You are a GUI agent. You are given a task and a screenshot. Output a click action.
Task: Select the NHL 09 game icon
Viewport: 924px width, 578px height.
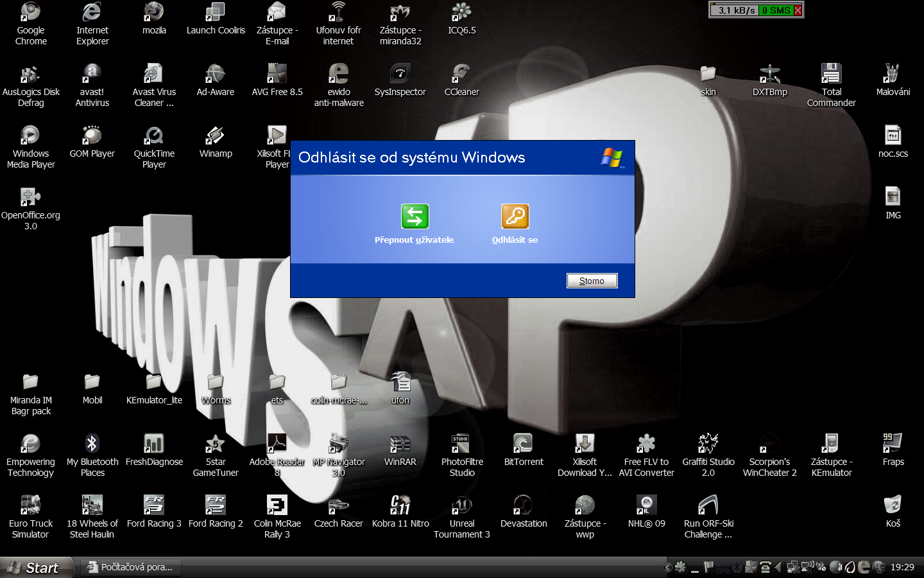pyautogui.click(x=647, y=505)
